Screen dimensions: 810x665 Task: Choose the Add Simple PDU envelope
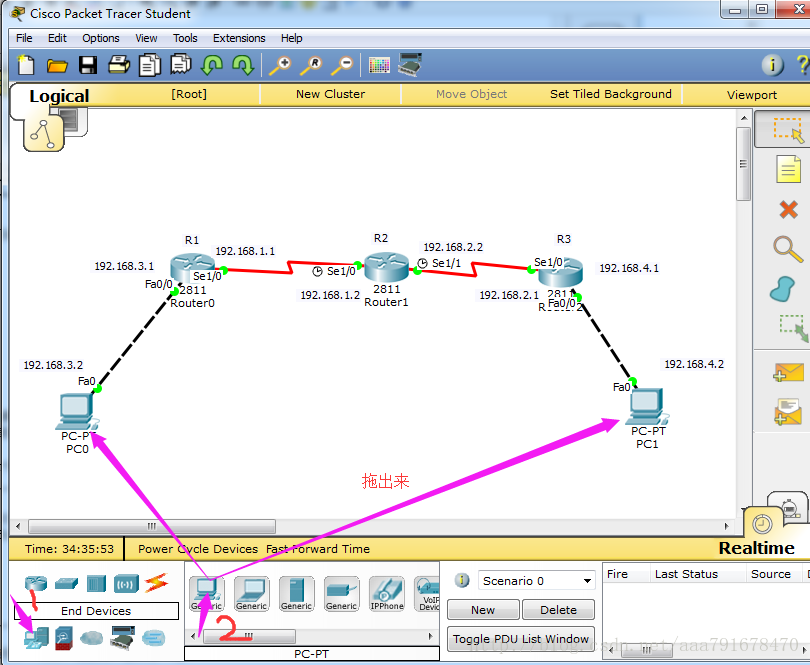789,372
